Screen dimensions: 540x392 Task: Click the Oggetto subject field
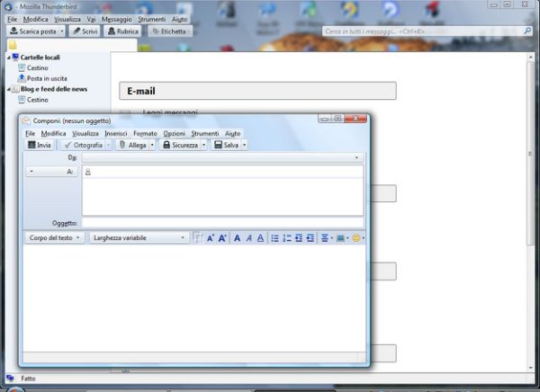click(x=221, y=222)
